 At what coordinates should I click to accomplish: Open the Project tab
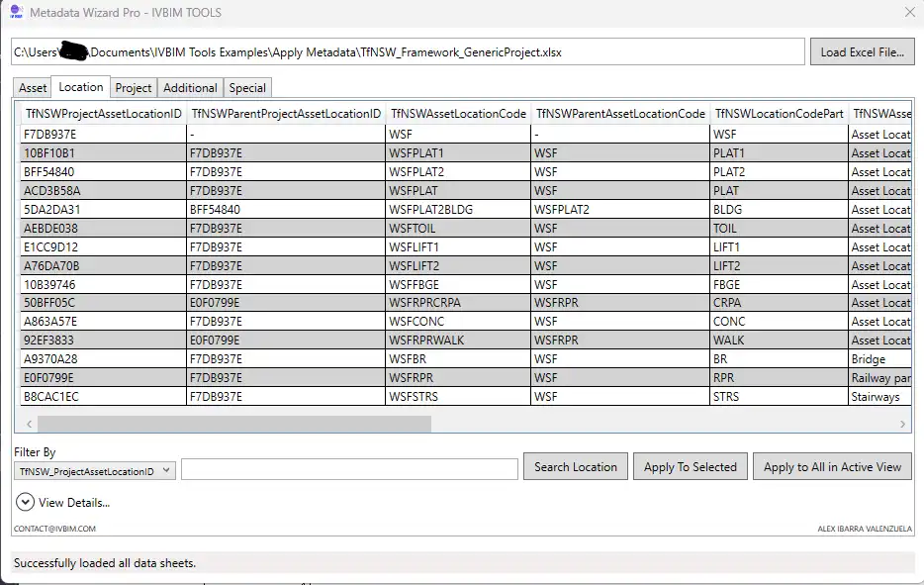pos(134,88)
